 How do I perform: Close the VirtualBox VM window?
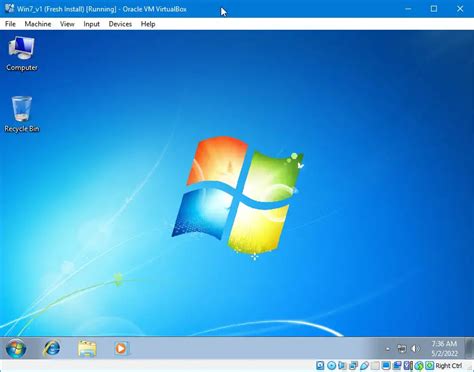pyautogui.click(x=460, y=9)
